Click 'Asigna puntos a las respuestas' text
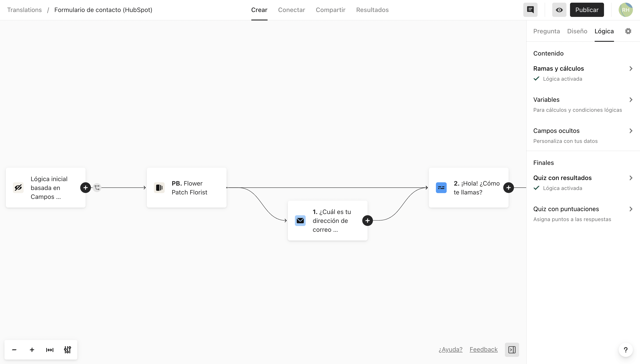The width and height of the screenshot is (640, 364). (572, 219)
